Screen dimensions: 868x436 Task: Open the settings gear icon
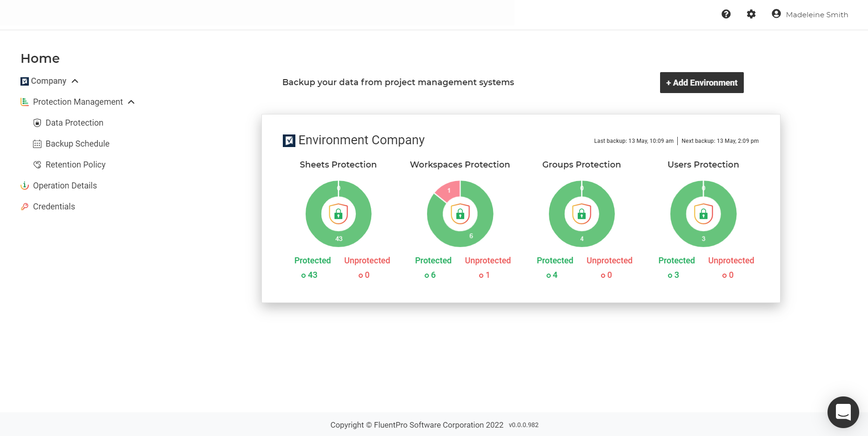[x=751, y=14]
